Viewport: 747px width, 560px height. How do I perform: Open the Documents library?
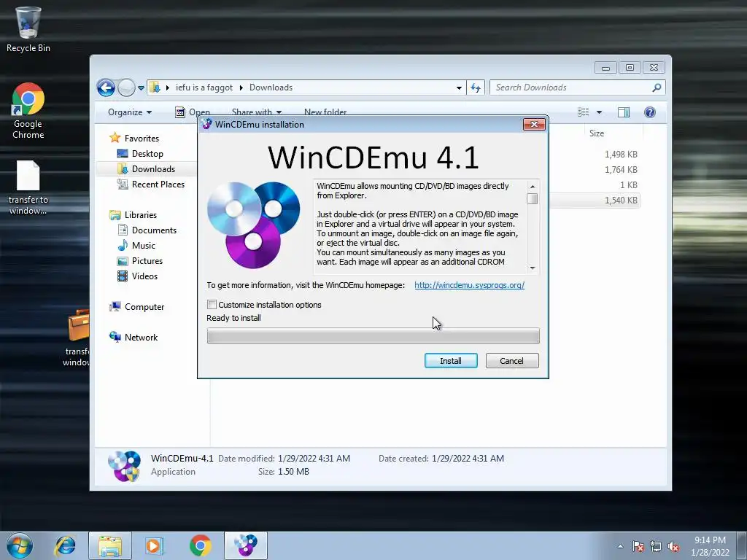pyautogui.click(x=154, y=230)
